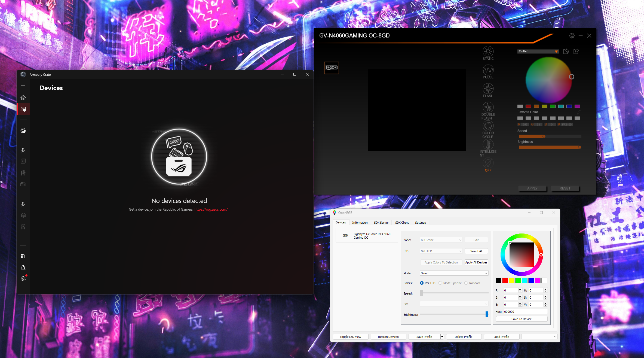Select the STATIC lighting mode icon
644x358 pixels.
click(488, 51)
